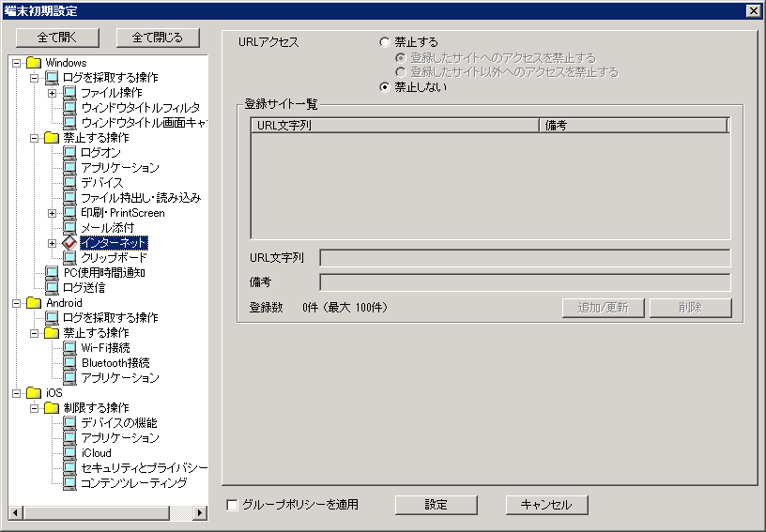766x532 pixels.
Task: Select Bluetooth接続 in the tree
Action: click(x=115, y=363)
